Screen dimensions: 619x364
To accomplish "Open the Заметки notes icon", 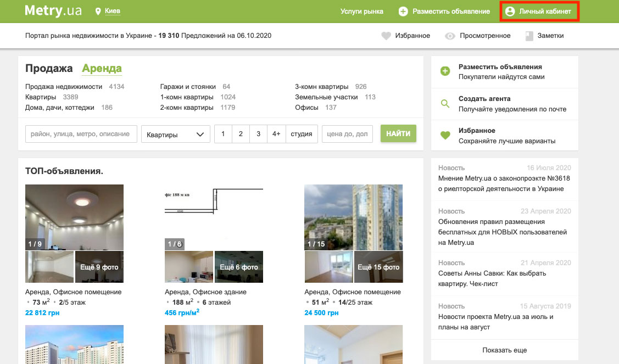I will click(529, 36).
